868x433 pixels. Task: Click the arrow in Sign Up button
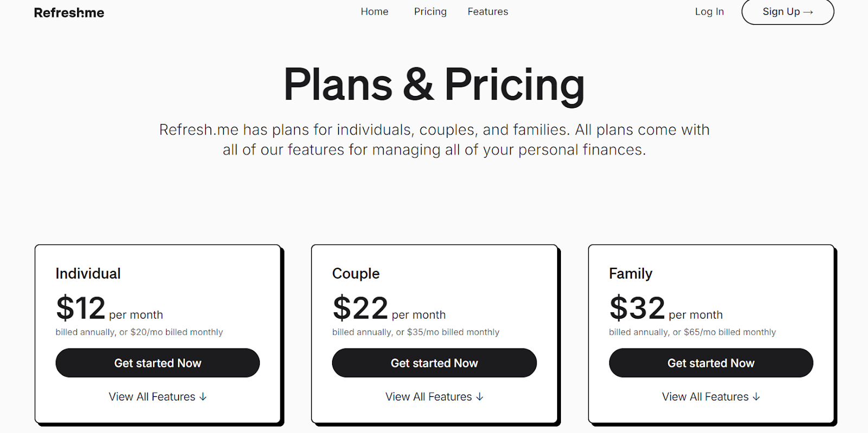[808, 12]
